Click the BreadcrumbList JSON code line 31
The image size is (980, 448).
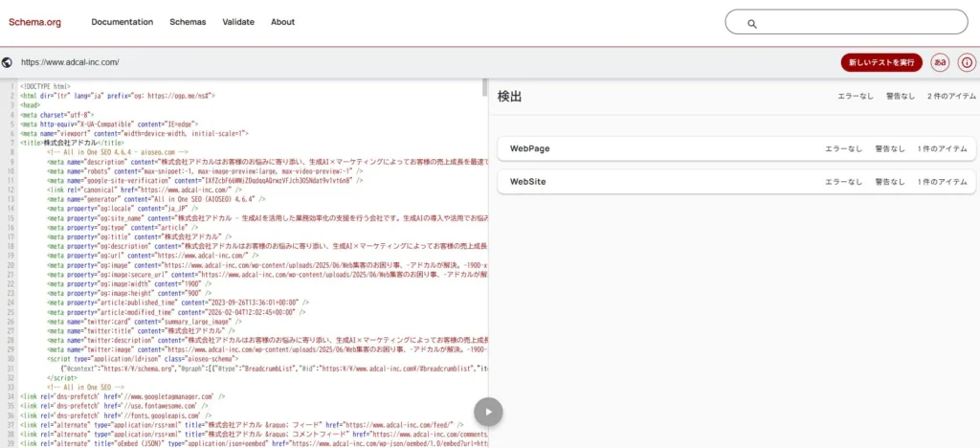[x=274, y=369]
